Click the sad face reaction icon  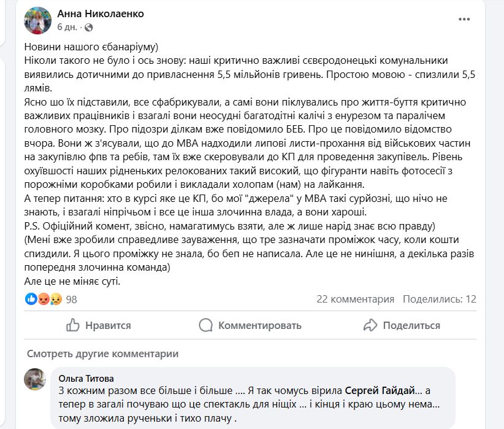56,300
